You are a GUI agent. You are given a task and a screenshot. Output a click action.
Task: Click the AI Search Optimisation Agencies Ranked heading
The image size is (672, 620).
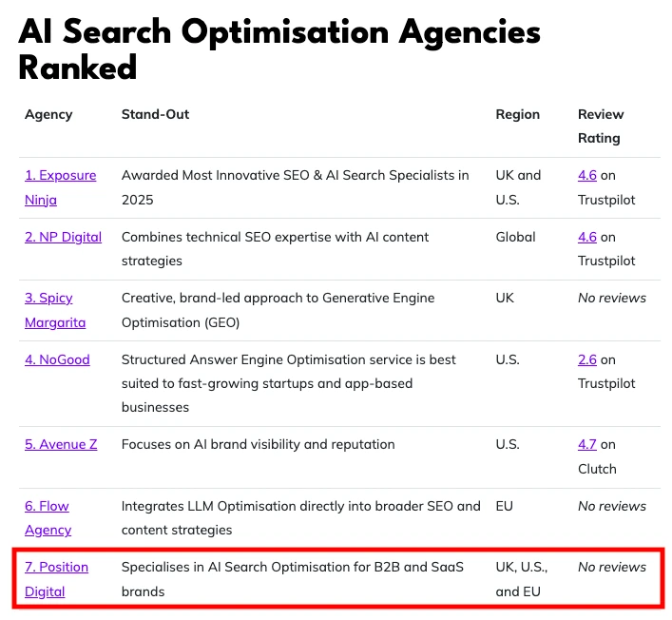(x=279, y=49)
